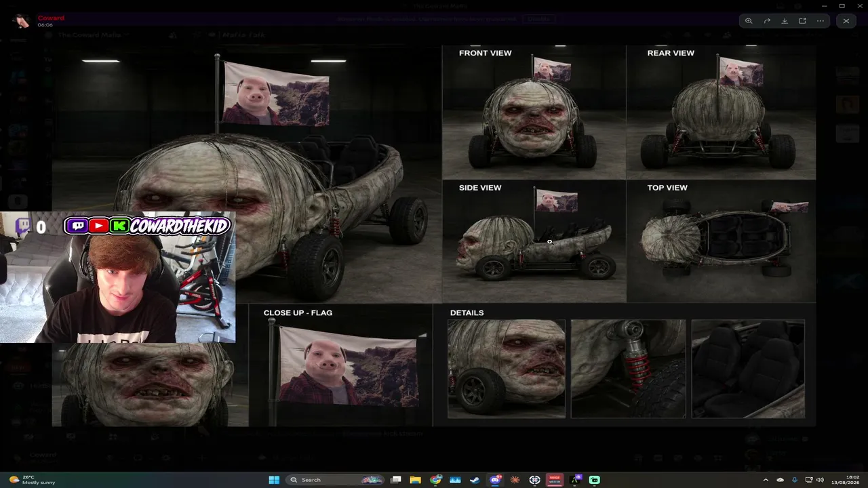Image resolution: width=868 pixels, height=488 pixels.
Task: Open Task View from the taskbar
Action: coord(396,480)
